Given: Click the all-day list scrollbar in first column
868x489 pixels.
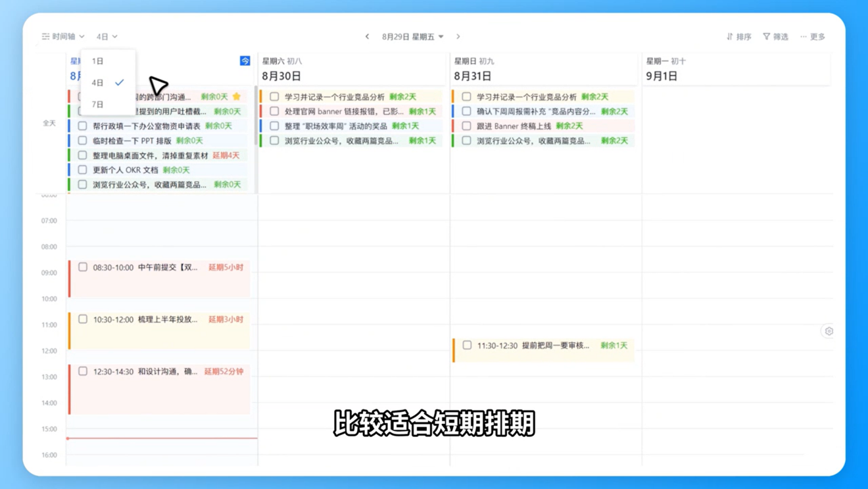Looking at the screenshot, I should [x=255, y=116].
